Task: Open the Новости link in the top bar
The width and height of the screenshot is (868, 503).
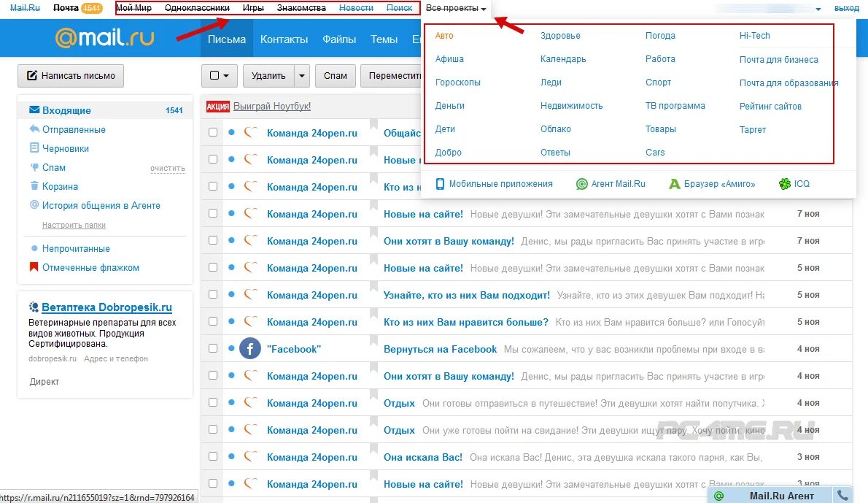Action: pos(356,8)
